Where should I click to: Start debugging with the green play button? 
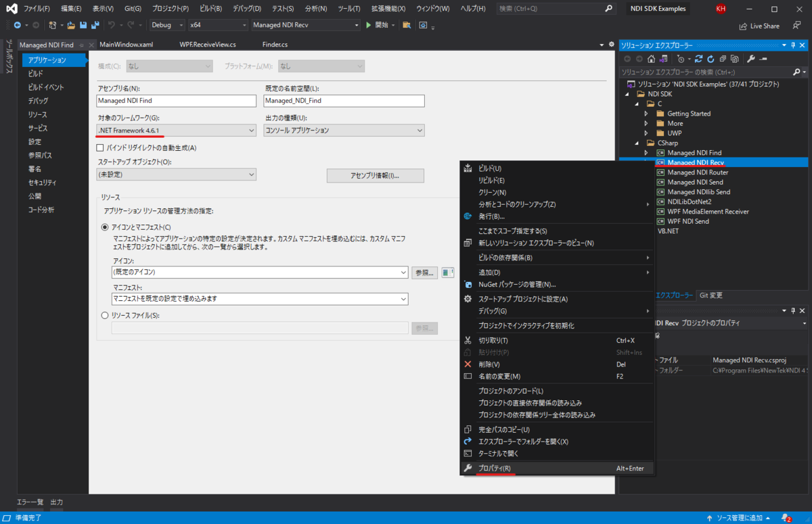tap(369, 25)
